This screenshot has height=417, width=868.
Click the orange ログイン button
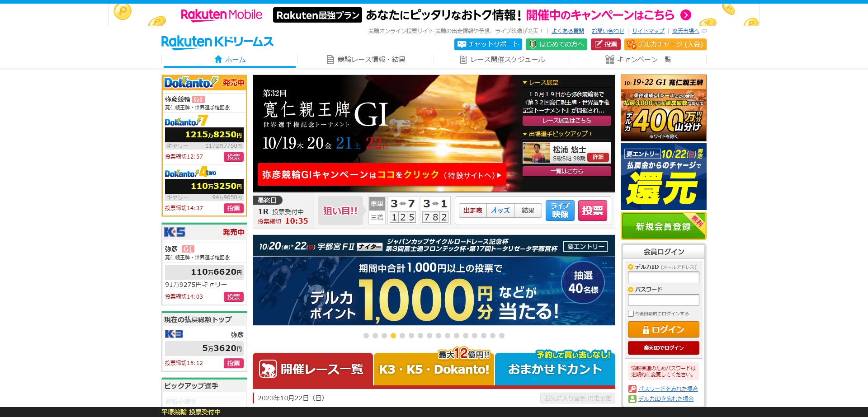tap(663, 329)
